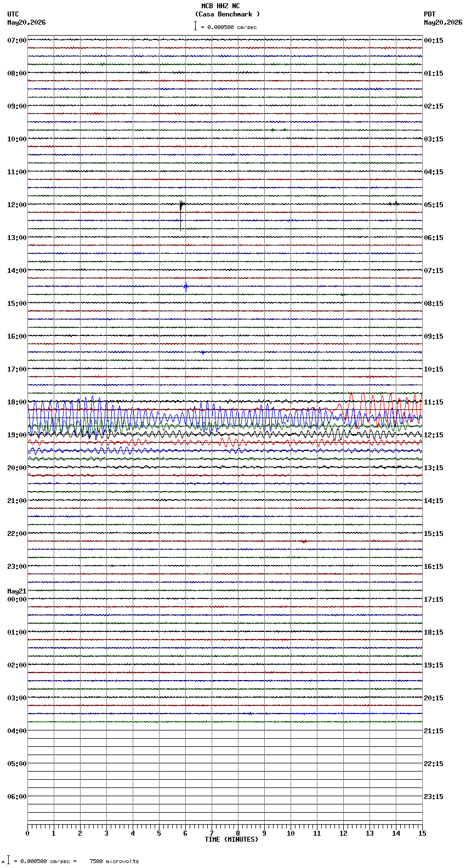Click the 11:15 PDT time label

pos(434,402)
